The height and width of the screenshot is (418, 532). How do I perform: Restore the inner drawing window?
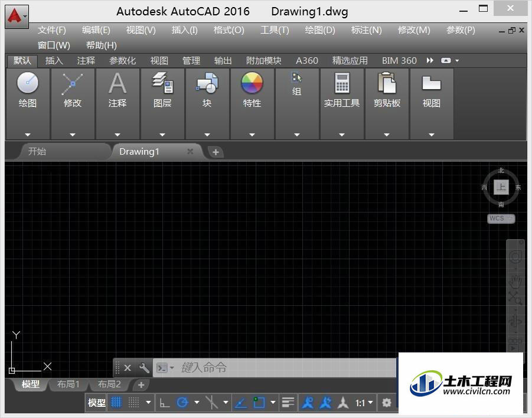[512, 31]
